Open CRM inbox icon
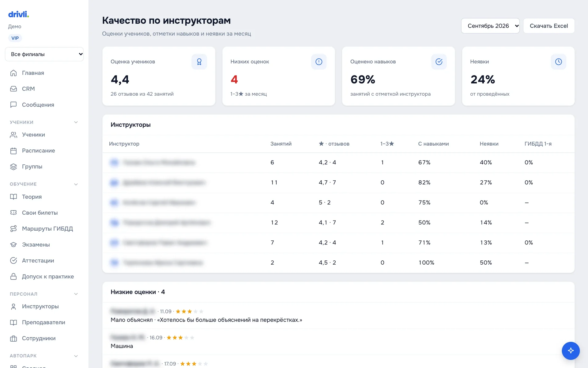588x368 pixels. coord(13,89)
